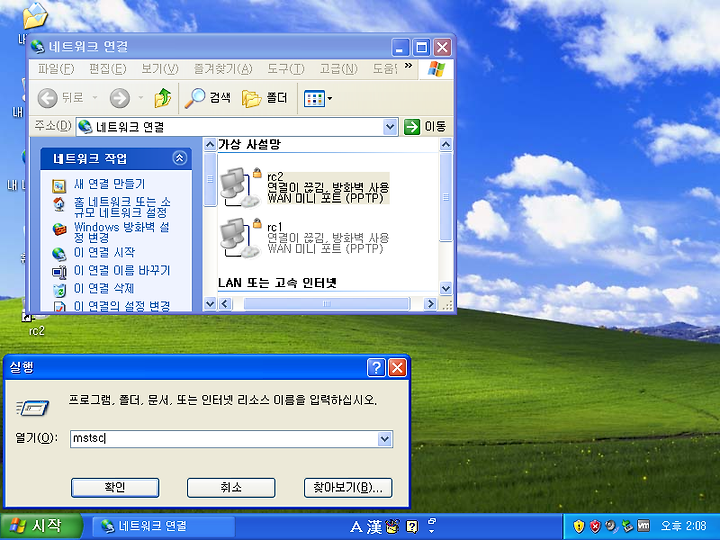Click the 가상 사설망 group header
This screenshot has width=720, height=540.
pos(249,144)
